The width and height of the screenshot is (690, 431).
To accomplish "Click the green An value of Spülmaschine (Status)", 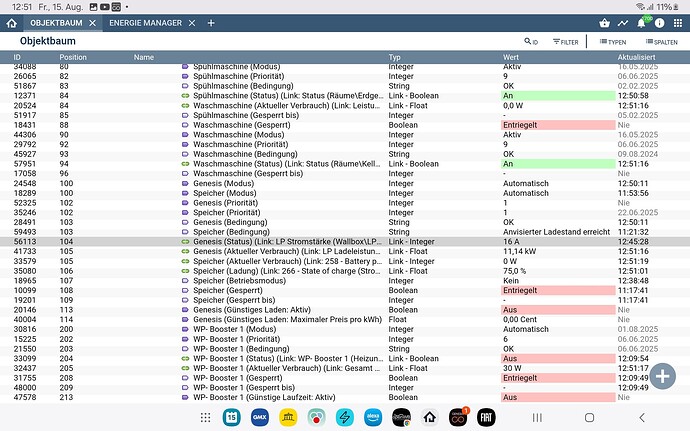I will [558, 96].
